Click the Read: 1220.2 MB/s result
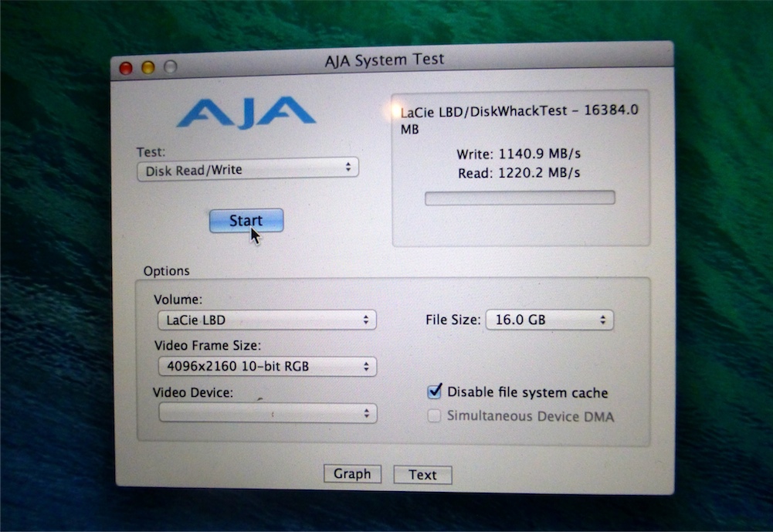 pyautogui.click(x=519, y=173)
